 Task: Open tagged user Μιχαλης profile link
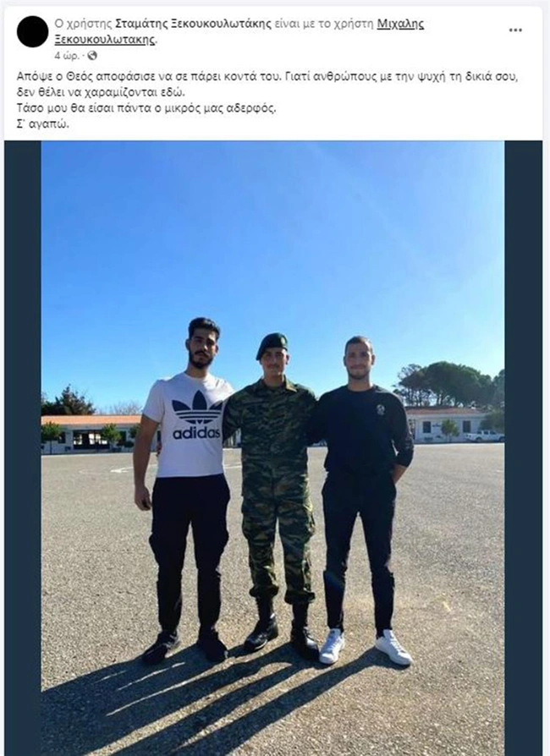click(x=400, y=24)
